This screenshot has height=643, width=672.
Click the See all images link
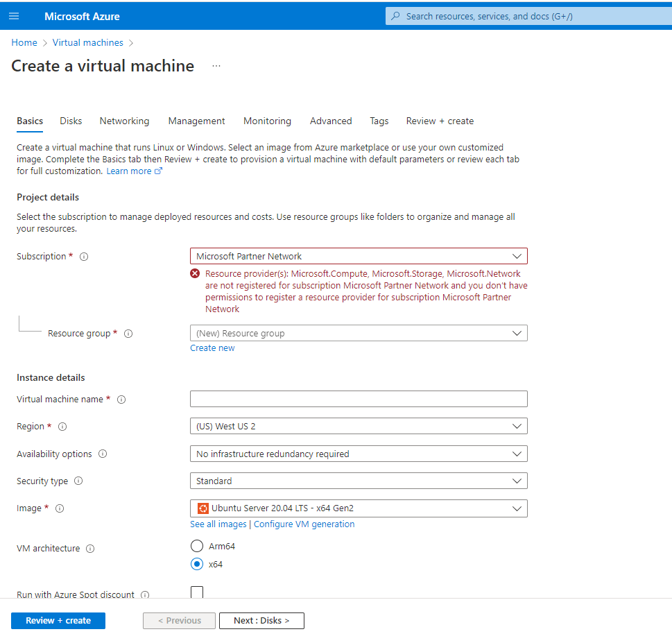coord(218,524)
